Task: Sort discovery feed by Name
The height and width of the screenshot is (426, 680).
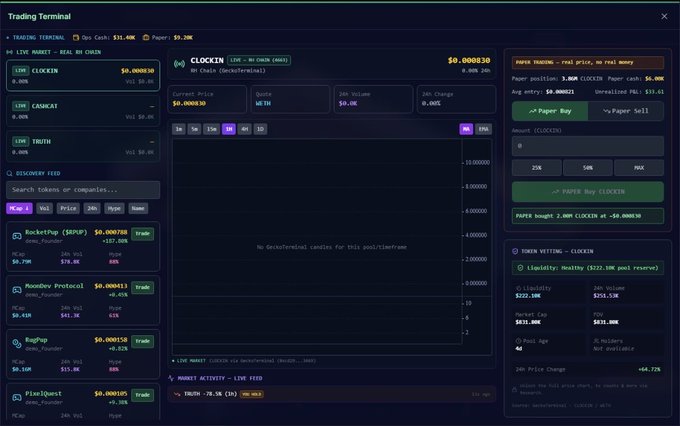Action: pos(138,208)
